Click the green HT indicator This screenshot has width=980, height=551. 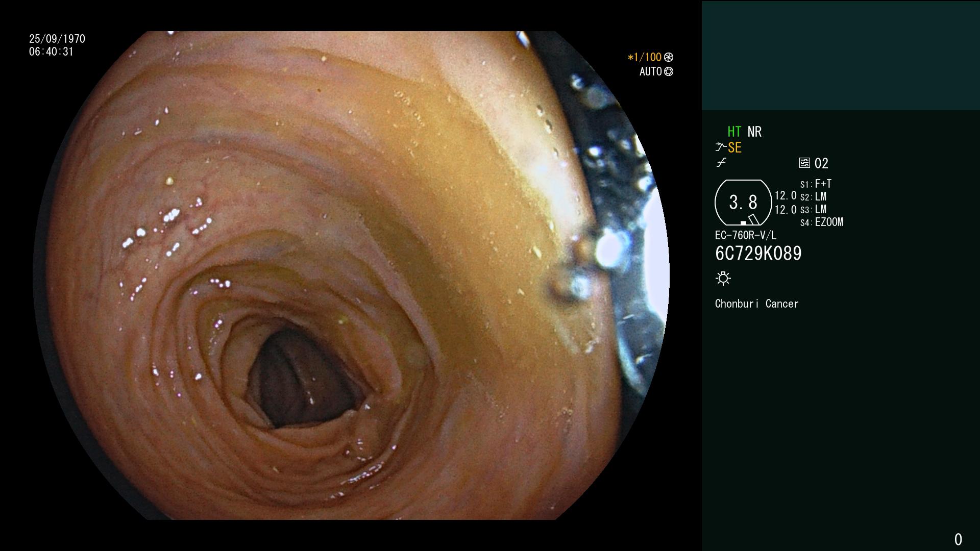pyautogui.click(x=734, y=132)
